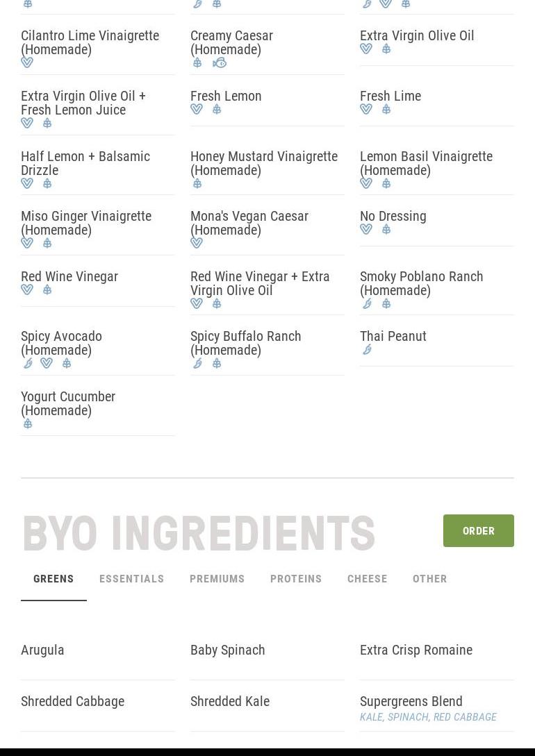
Task: Click the spicy pepper icon under Spicy Avocado
Action: 28,363
